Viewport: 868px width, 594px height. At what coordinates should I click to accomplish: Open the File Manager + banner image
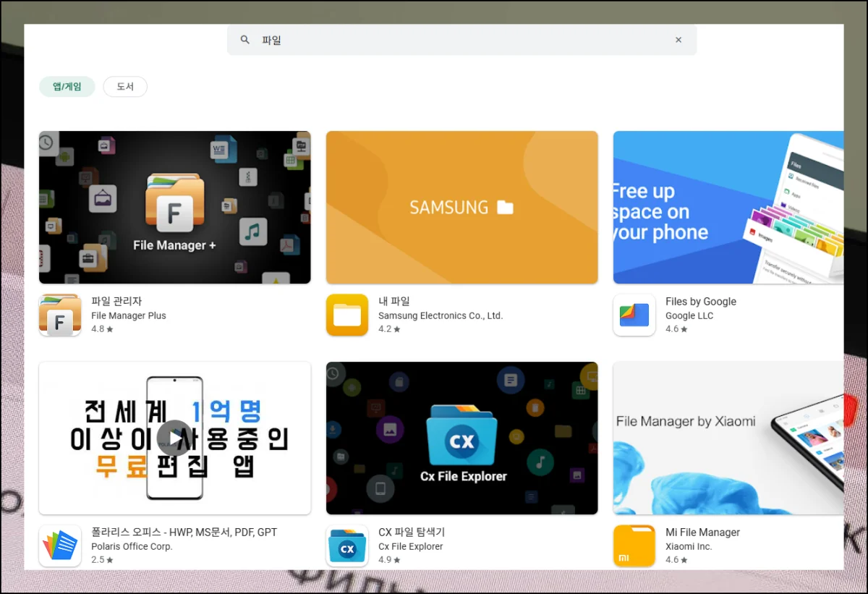click(174, 207)
